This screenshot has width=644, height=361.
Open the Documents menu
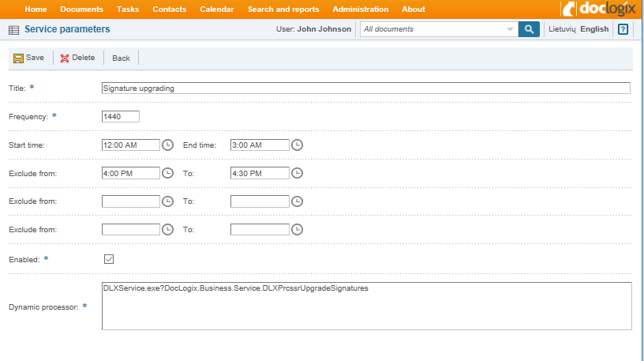[81, 9]
